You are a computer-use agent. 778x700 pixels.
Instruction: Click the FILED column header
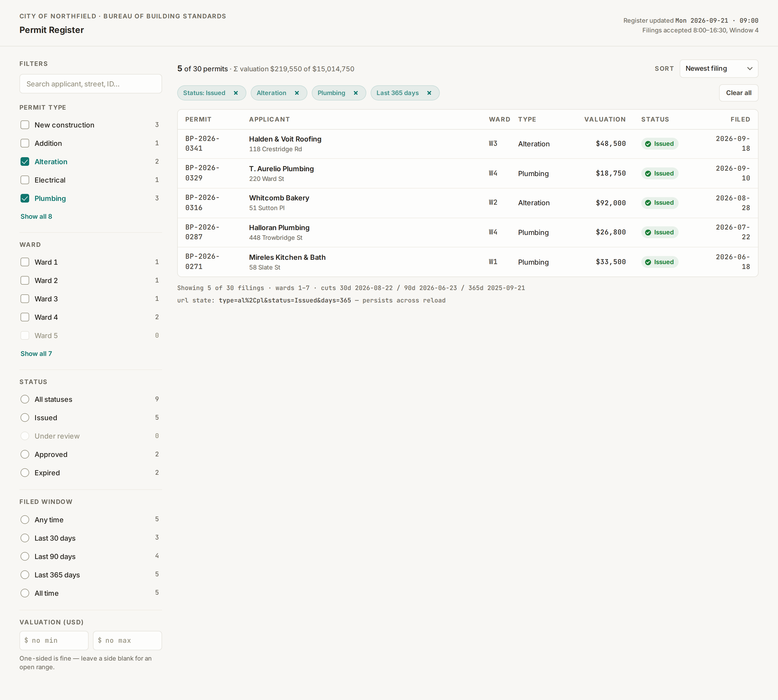click(740, 120)
